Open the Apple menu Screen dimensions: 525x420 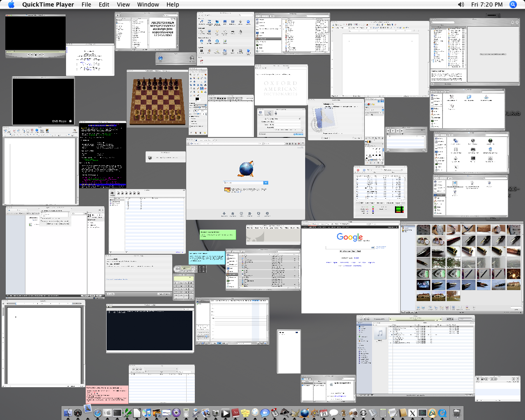11,5
